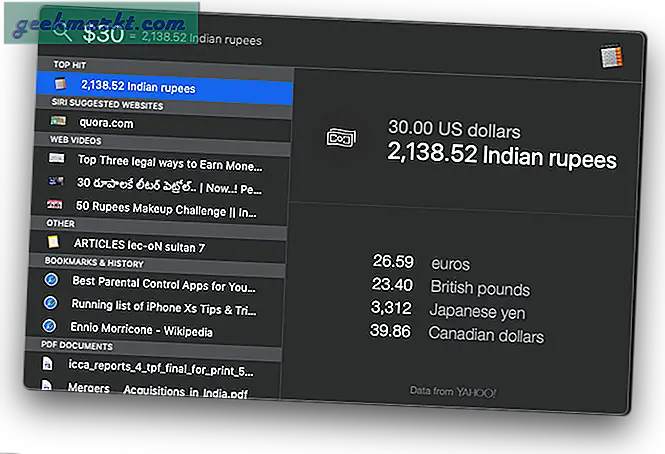This screenshot has height=454, width=665.
Task: Click the calculator icon in the top hit row
Action: (60, 86)
